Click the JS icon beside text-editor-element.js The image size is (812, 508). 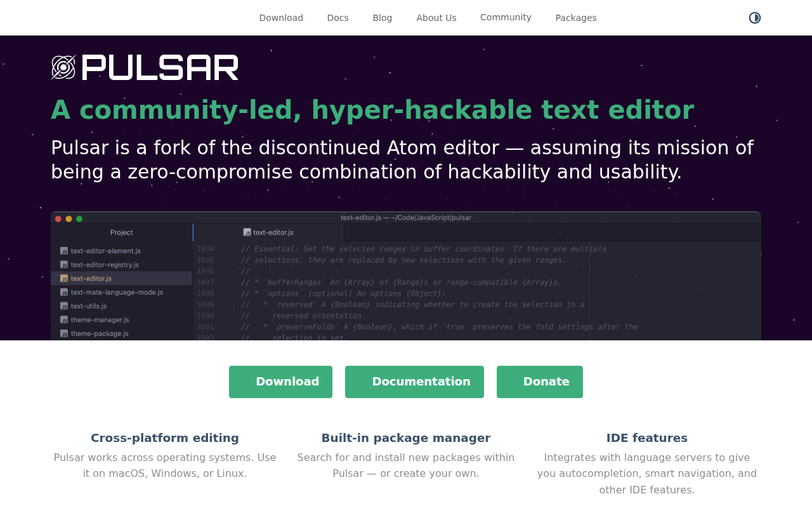point(64,251)
